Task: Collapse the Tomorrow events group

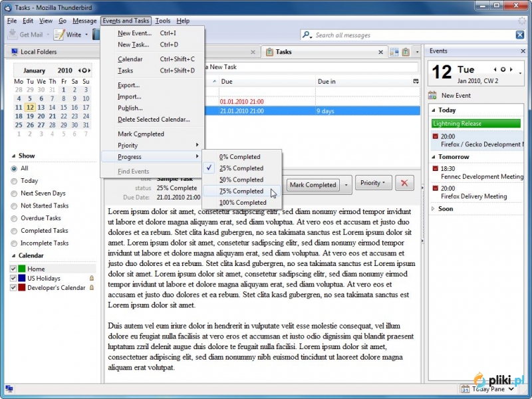Action: 434,157
